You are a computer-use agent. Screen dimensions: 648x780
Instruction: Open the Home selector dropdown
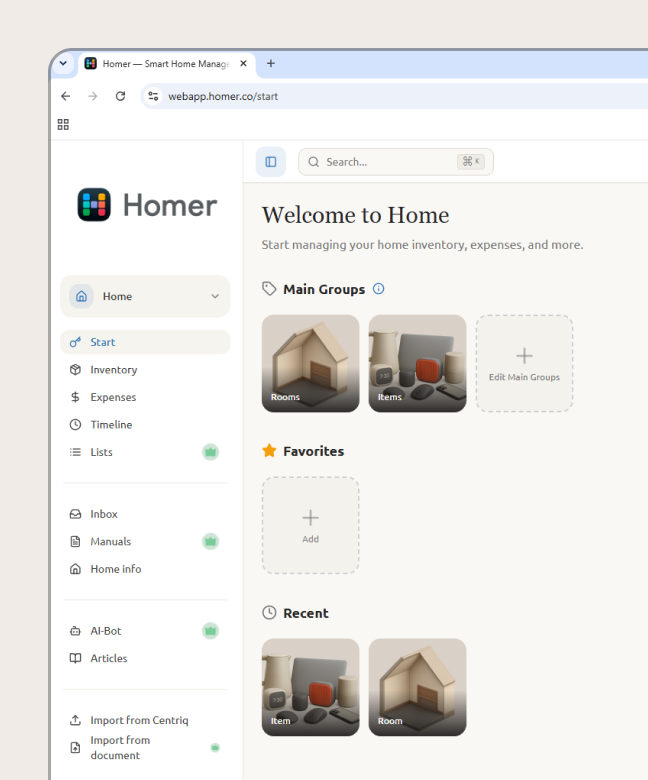145,296
